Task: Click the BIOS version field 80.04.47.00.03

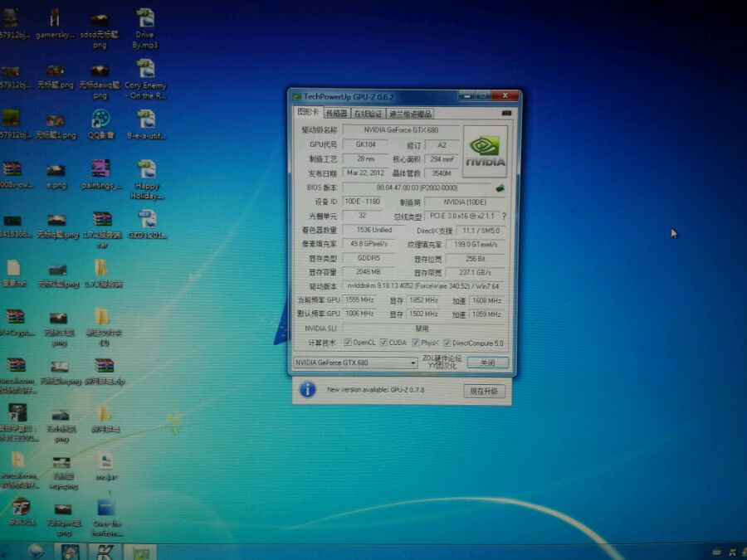Action: (417, 188)
